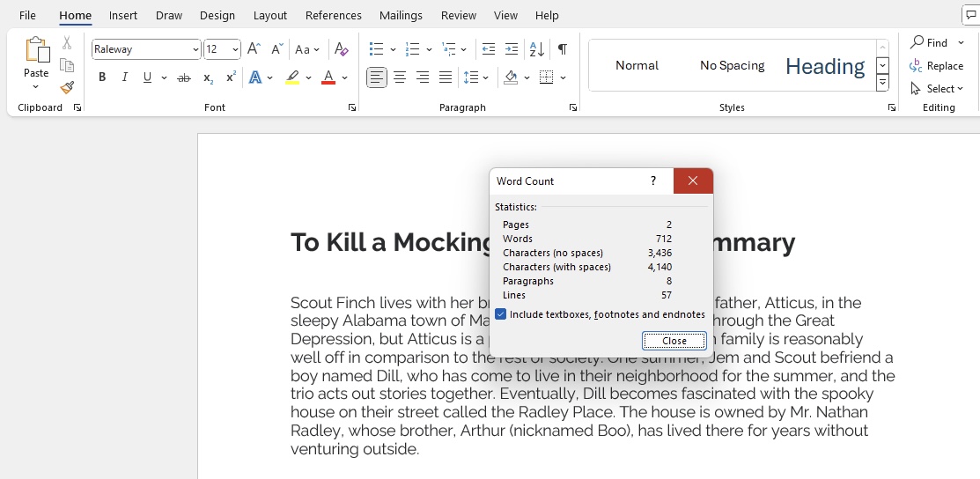Open the Select dropdown in Editing
This screenshot has height=479, width=980.
(937, 88)
